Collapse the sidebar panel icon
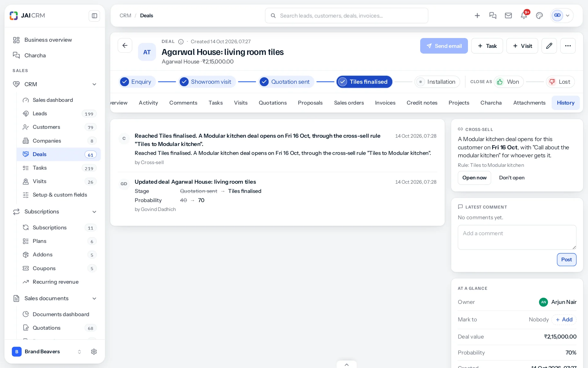 click(94, 16)
